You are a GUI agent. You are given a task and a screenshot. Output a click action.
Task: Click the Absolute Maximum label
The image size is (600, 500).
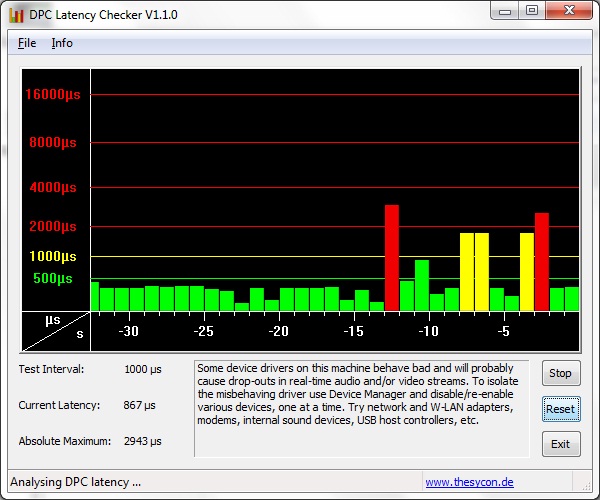coord(65,441)
